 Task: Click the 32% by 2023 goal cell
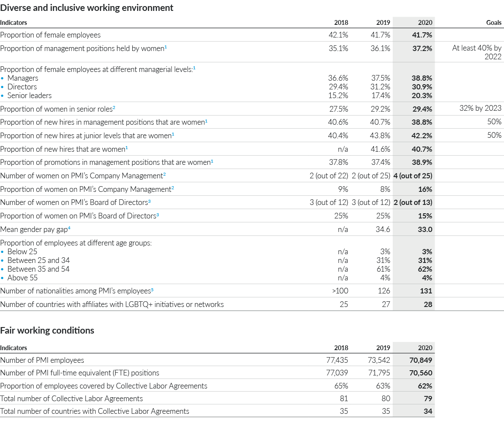[480, 108]
